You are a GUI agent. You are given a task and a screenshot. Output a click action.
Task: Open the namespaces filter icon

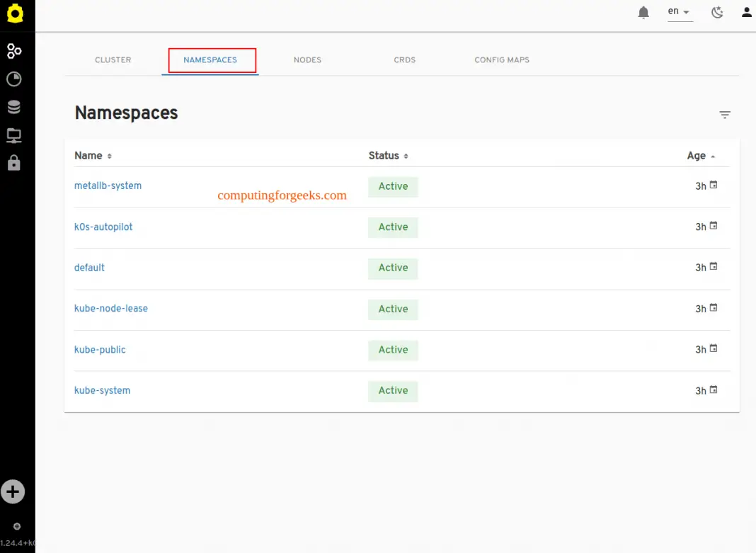pyautogui.click(x=725, y=115)
